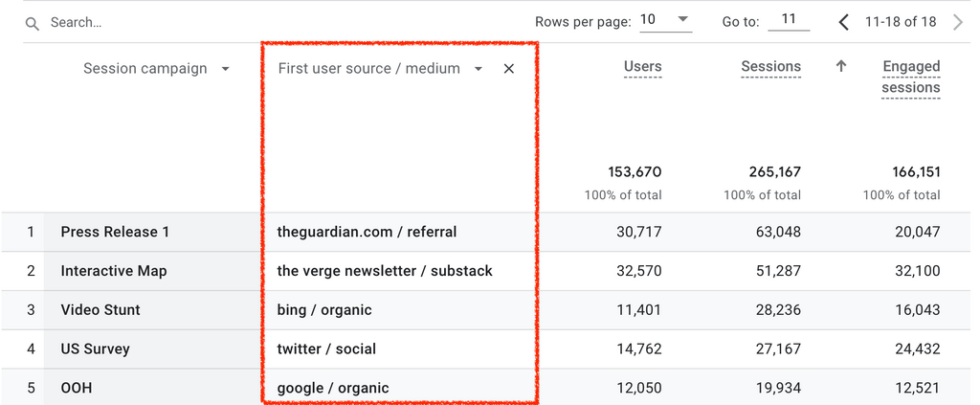Open First user source / medium dropdown
980x405 pixels.
479,69
